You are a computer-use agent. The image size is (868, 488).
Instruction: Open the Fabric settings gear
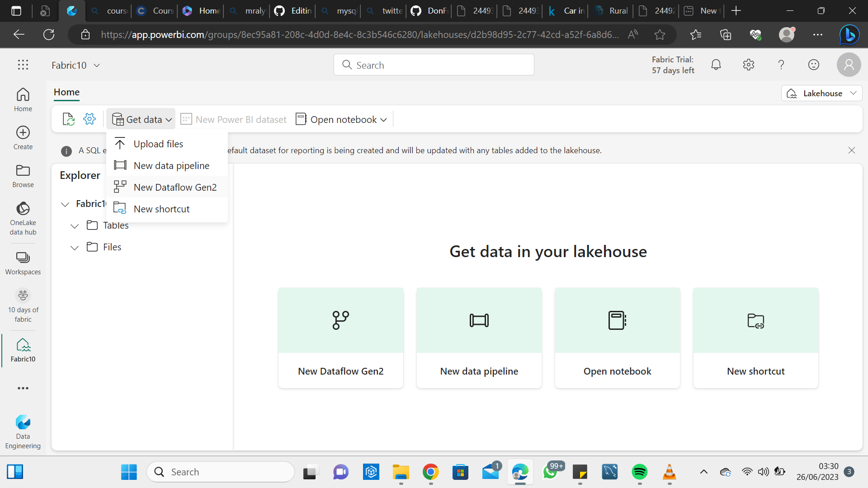point(749,65)
